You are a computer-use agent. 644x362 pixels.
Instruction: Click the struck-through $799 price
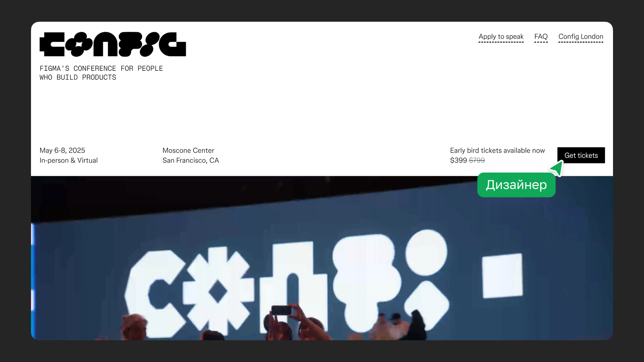[x=477, y=160]
